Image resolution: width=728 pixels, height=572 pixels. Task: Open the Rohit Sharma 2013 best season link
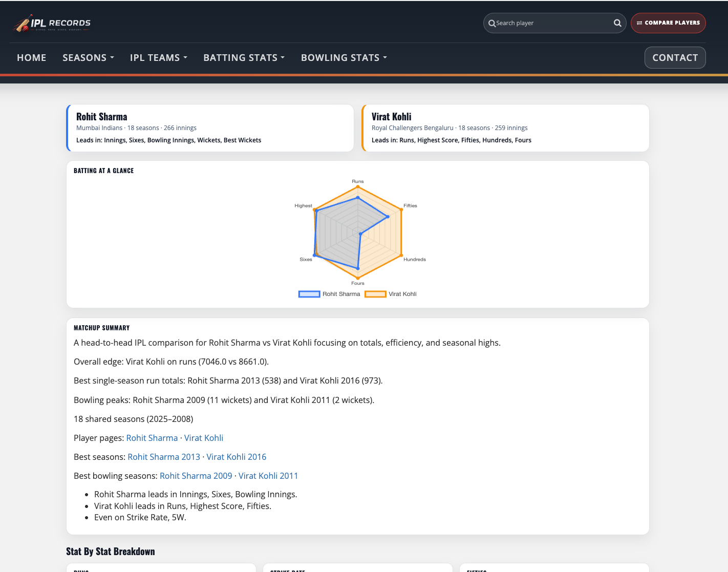click(164, 457)
